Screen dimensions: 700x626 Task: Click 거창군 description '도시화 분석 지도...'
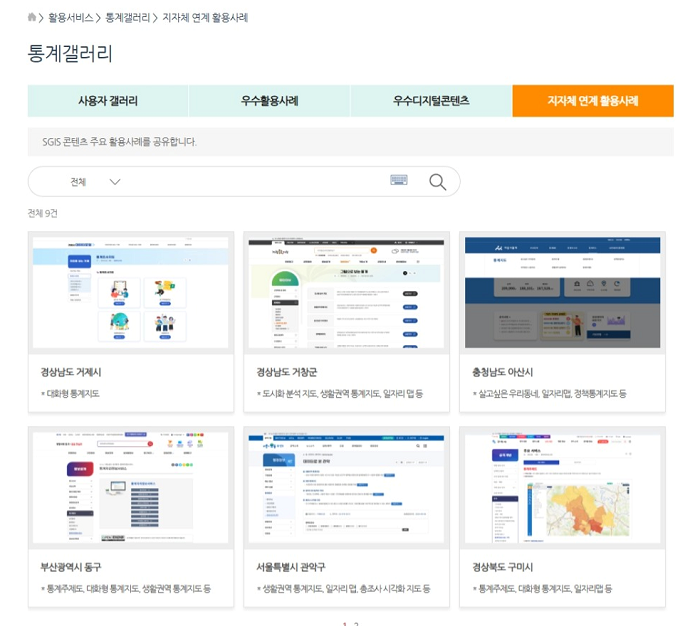pyautogui.click(x=340, y=393)
